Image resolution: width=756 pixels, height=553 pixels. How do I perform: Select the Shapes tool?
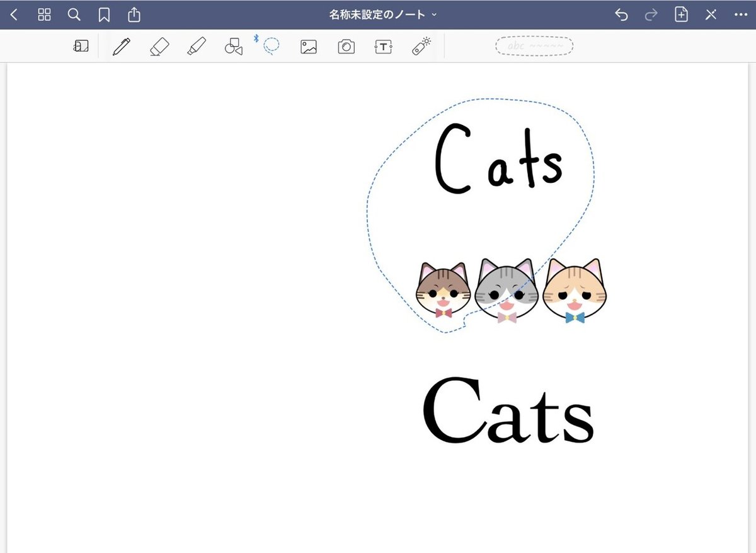(234, 47)
